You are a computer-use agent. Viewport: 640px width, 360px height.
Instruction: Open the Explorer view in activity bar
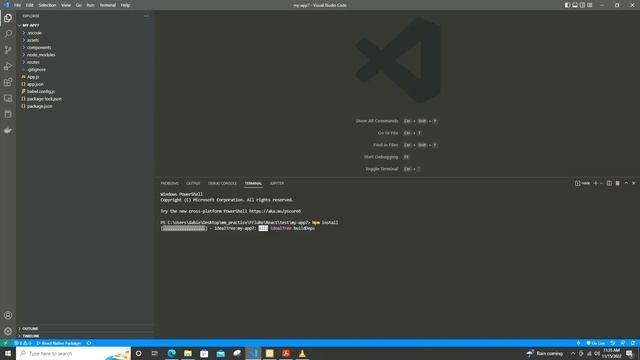(8, 18)
